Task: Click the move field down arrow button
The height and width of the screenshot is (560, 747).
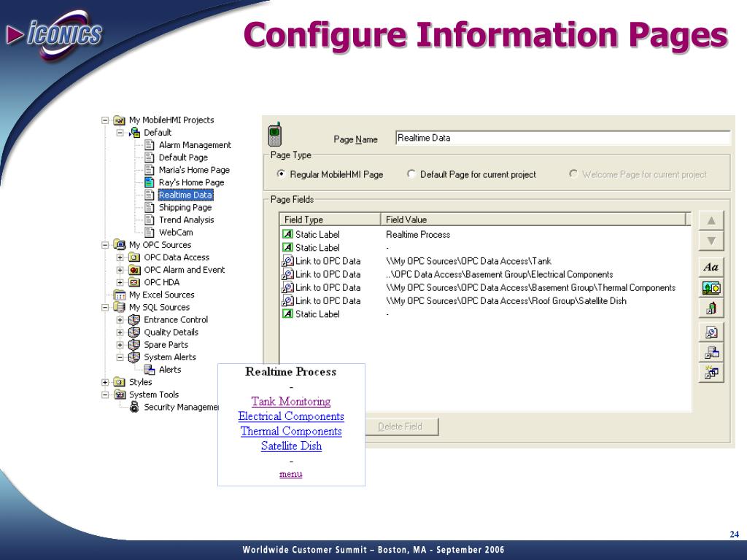Action: click(711, 241)
